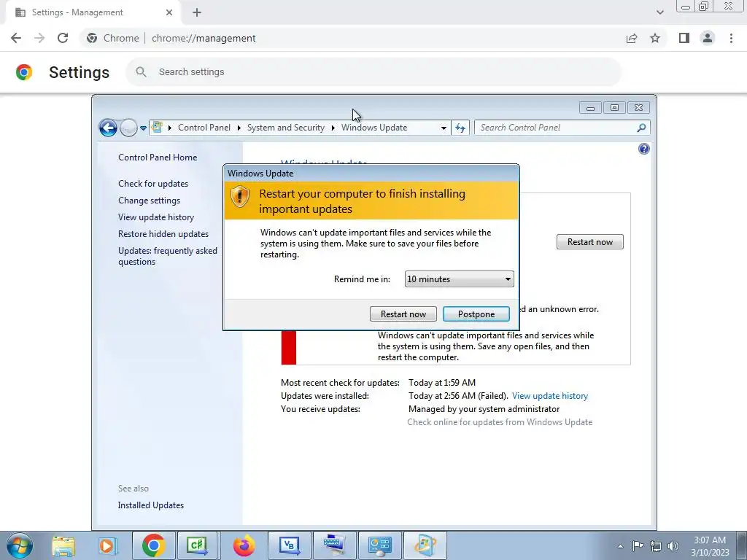
Task: Refresh the Control Panel address bar
Action: [x=460, y=128]
